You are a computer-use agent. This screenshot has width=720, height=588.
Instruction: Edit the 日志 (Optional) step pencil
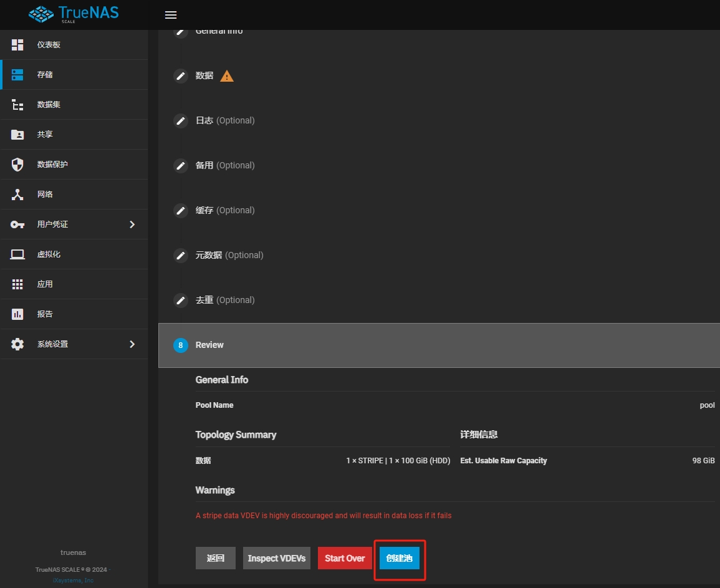181,121
